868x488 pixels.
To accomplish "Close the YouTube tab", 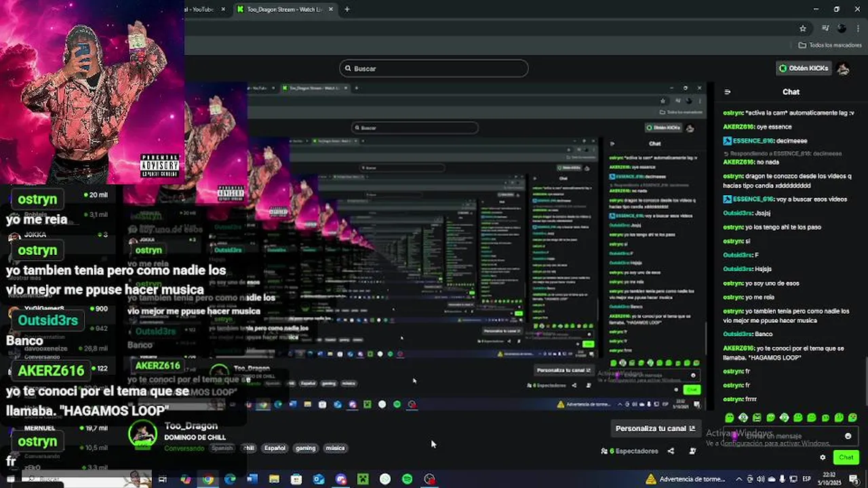I will point(223,9).
